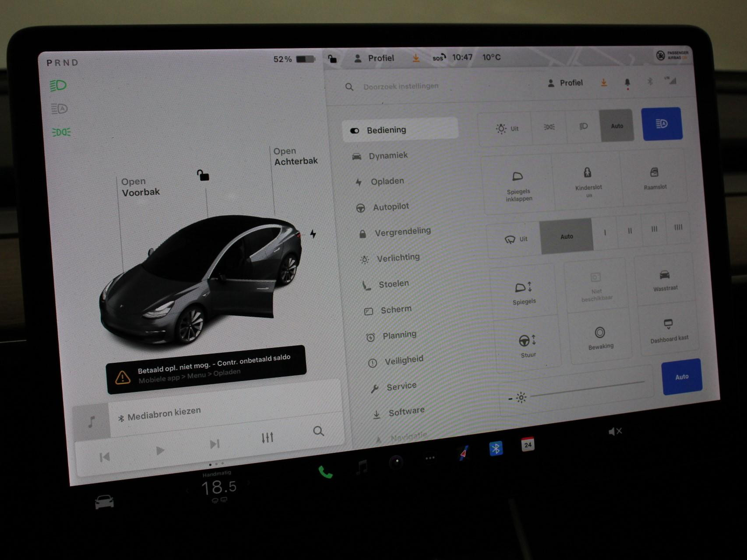Viewport: 747px width, 560px height.
Task: Click the Doorzoek instellingen search field
Action: click(x=401, y=86)
